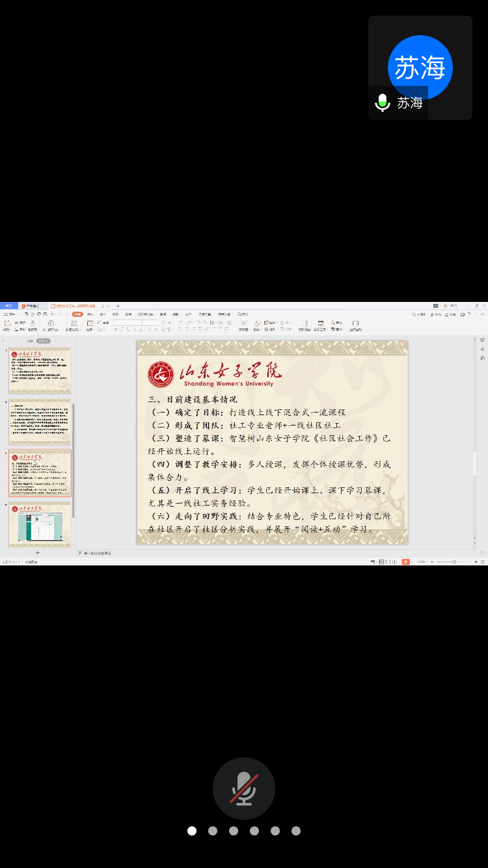488x868 pixels.
Task: Click the start-slideshow-from-beginning icon in ribbon
Action: pos(51,323)
